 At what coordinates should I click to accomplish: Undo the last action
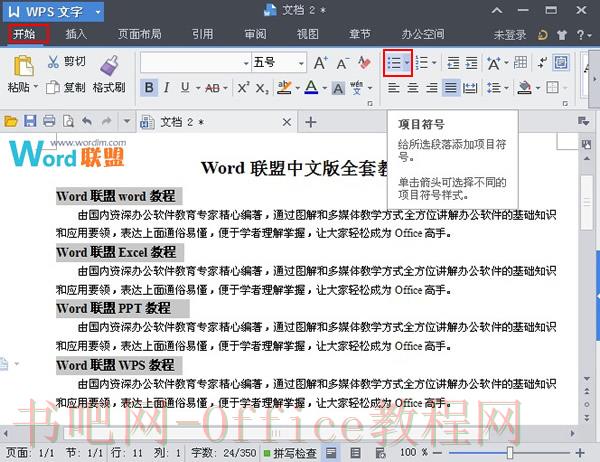pyautogui.click(x=87, y=122)
